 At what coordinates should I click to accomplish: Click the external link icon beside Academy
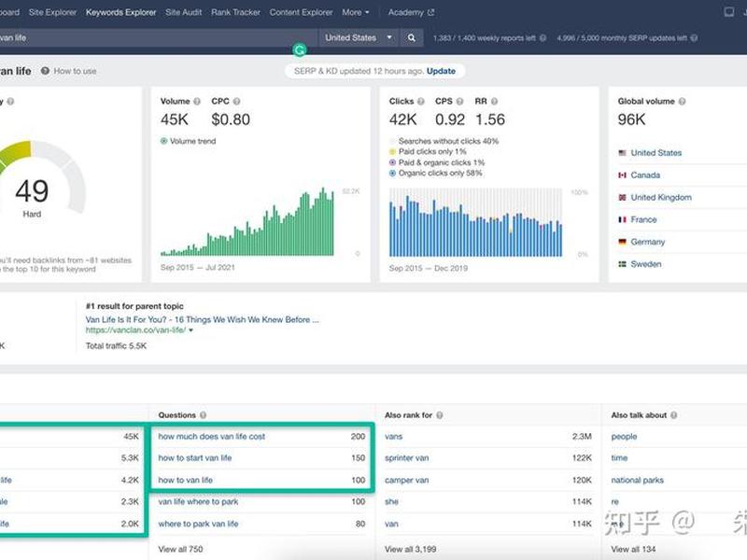431,12
